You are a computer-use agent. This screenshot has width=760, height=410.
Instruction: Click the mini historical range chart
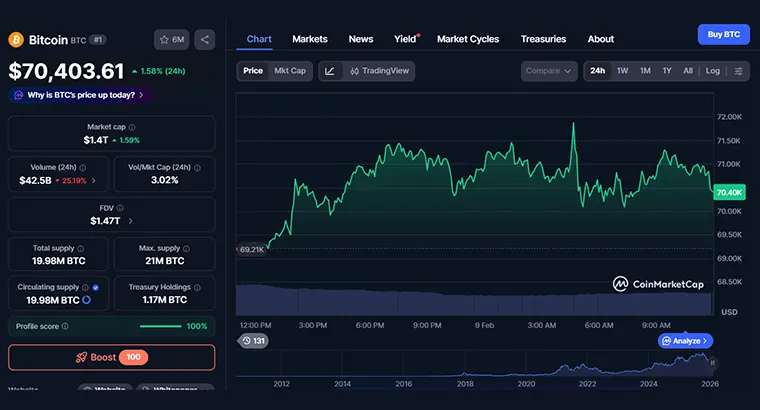474,363
